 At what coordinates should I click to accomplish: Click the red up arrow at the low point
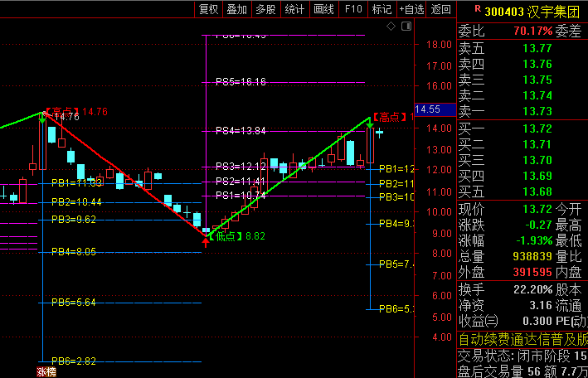coord(206,242)
